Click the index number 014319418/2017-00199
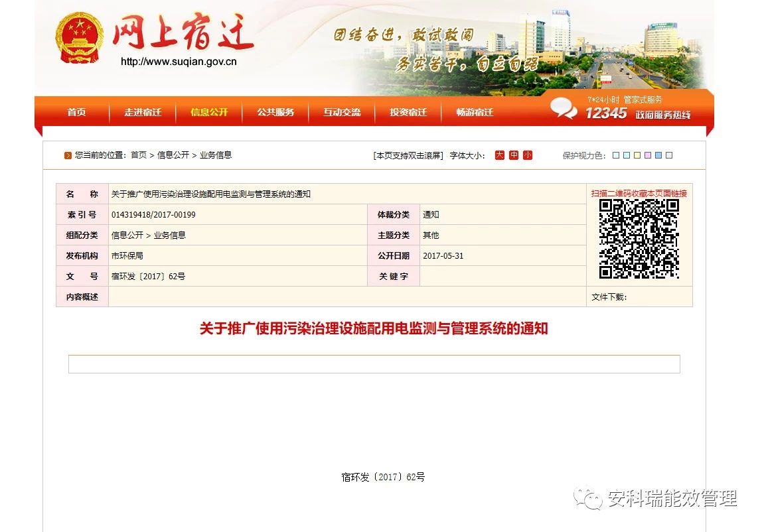The image size is (762, 532). (153, 215)
